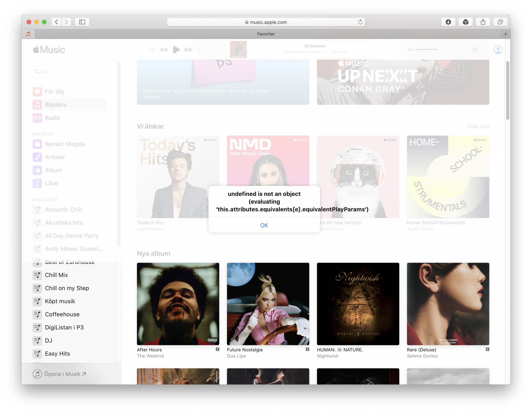Open Rare (Deluxe) album cover
The width and height of the screenshot is (532, 413).
(448, 304)
